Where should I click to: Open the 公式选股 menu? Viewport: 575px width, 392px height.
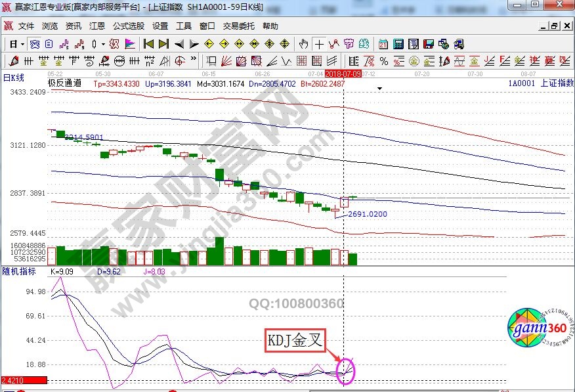[x=128, y=26]
